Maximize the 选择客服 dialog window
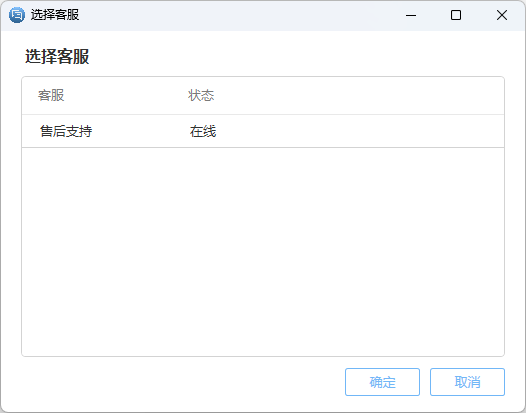 coord(456,15)
